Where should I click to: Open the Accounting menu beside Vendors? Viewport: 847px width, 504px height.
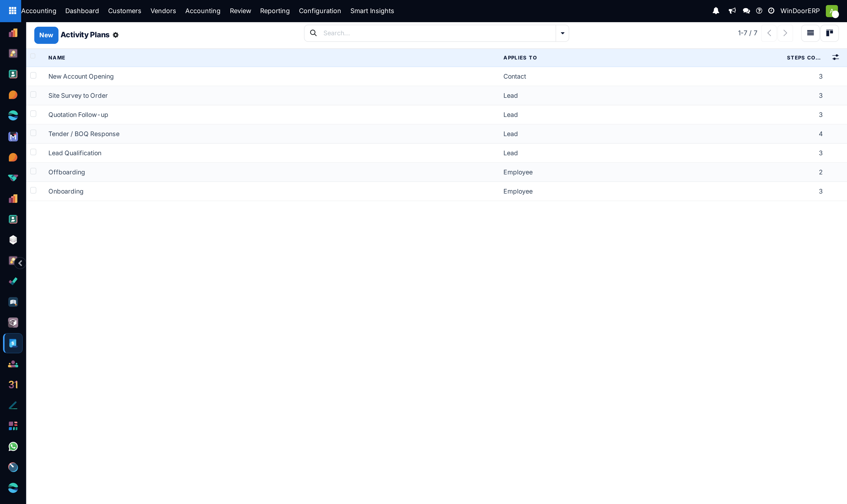point(203,11)
